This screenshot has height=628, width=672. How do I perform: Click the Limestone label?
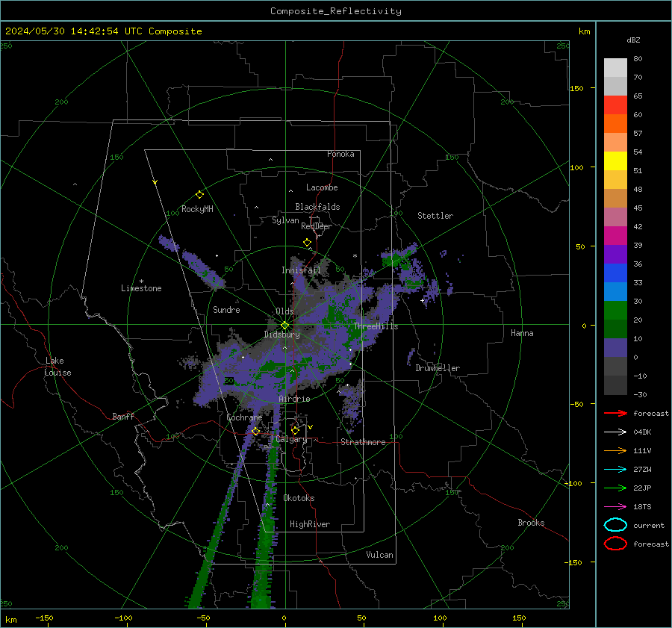[x=141, y=288]
